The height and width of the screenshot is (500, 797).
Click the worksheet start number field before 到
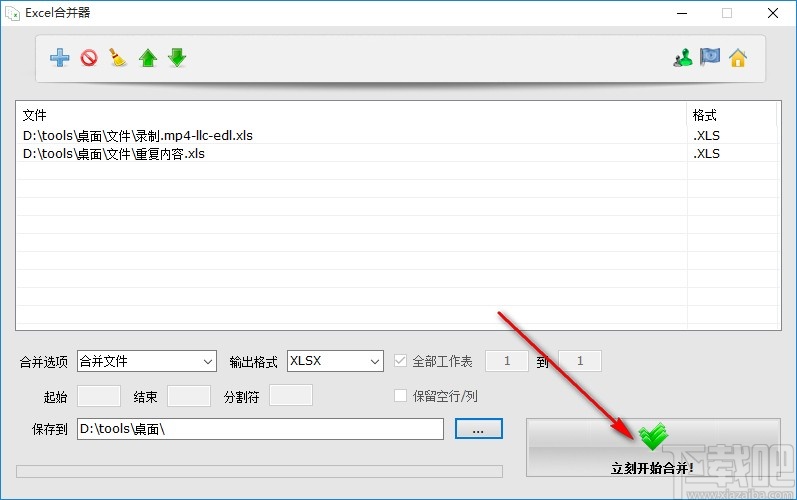click(507, 361)
